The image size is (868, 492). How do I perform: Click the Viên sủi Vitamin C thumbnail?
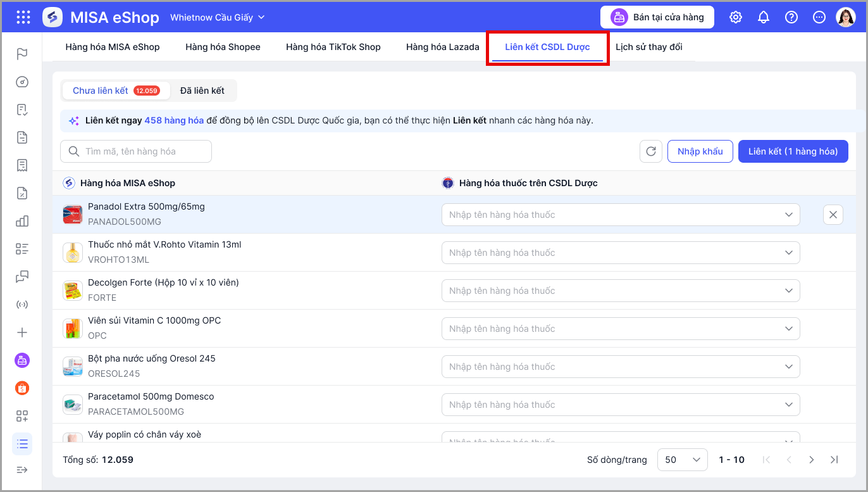point(73,329)
